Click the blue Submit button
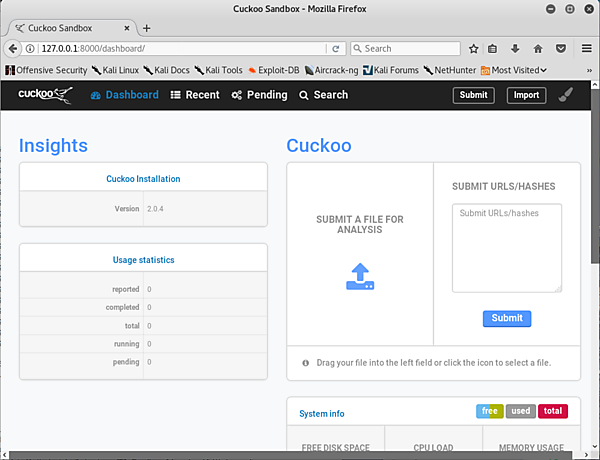The height and width of the screenshot is (460, 600). pos(507,318)
